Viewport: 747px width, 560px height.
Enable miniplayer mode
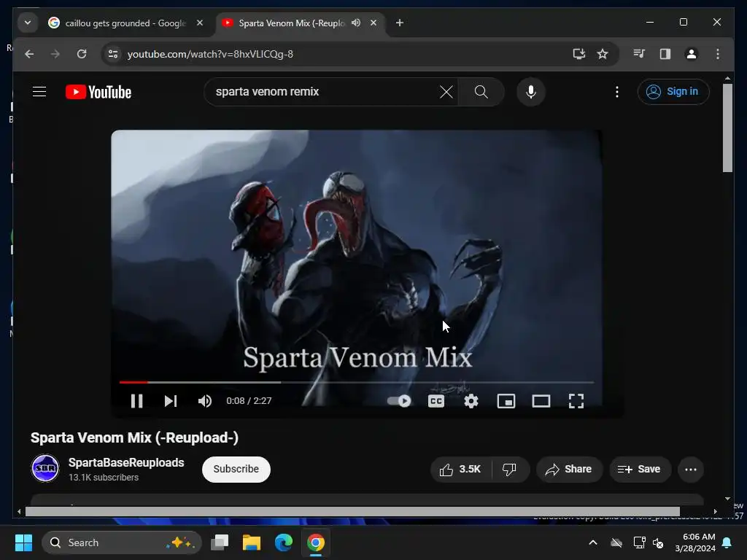[506, 401]
